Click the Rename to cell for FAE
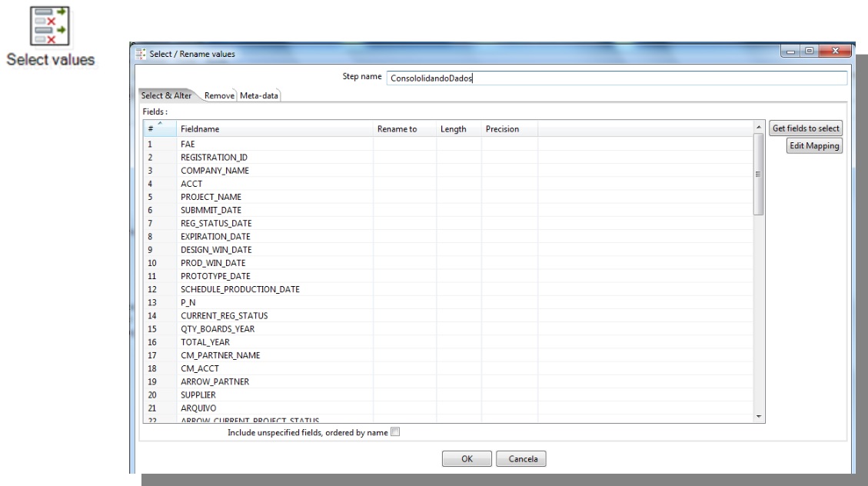This screenshot has height=486, width=868. (x=404, y=144)
